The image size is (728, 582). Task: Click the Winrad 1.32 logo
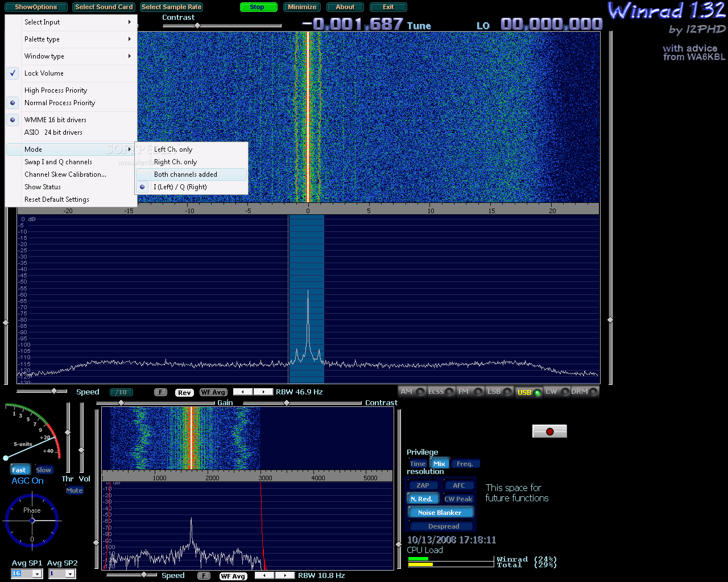pyautogui.click(x=667, y=11)
